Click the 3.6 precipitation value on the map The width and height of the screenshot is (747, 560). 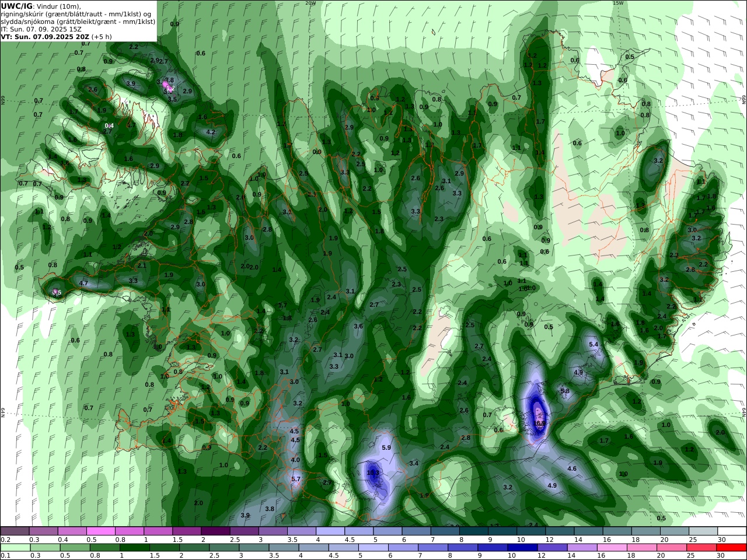[358, 326]
